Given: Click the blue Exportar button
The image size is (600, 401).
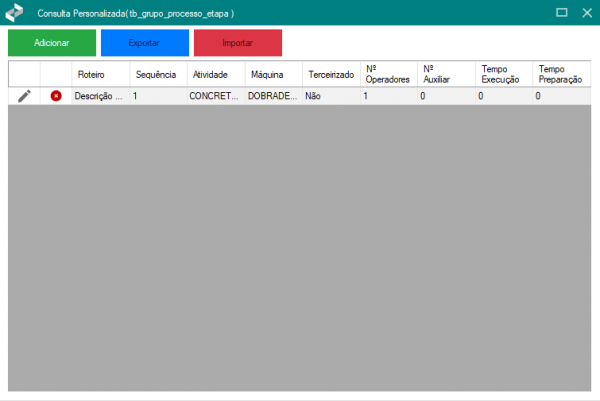Looking at the screenshot, I should [x=145, y=43].
